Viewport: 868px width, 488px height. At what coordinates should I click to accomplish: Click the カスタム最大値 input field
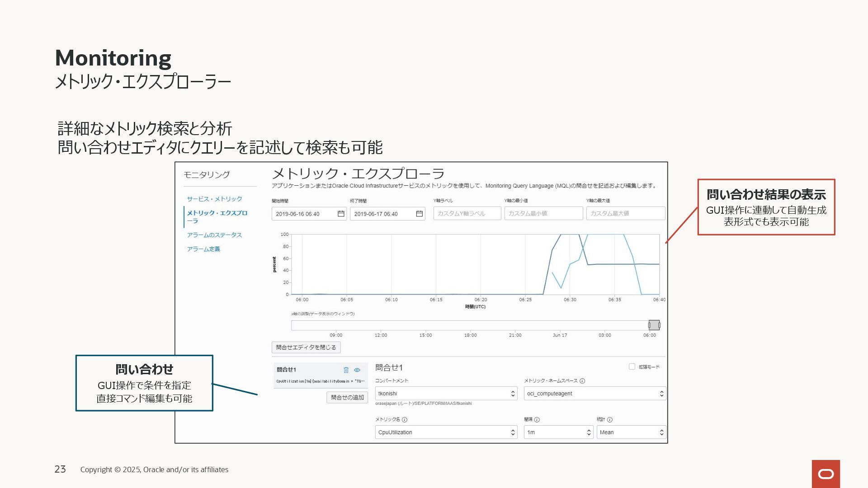[626, 213]
